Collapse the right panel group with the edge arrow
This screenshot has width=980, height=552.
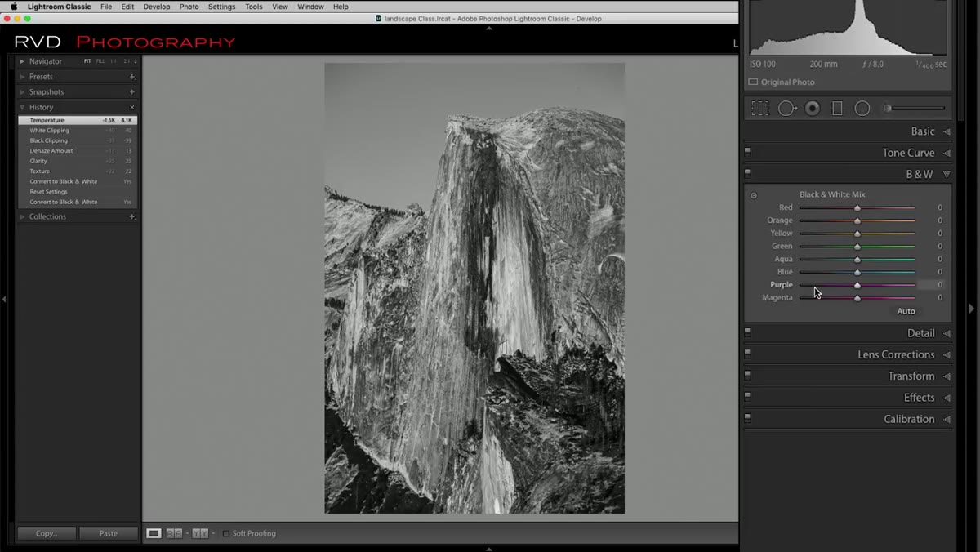pyautogui.click(x=971, y=309)
